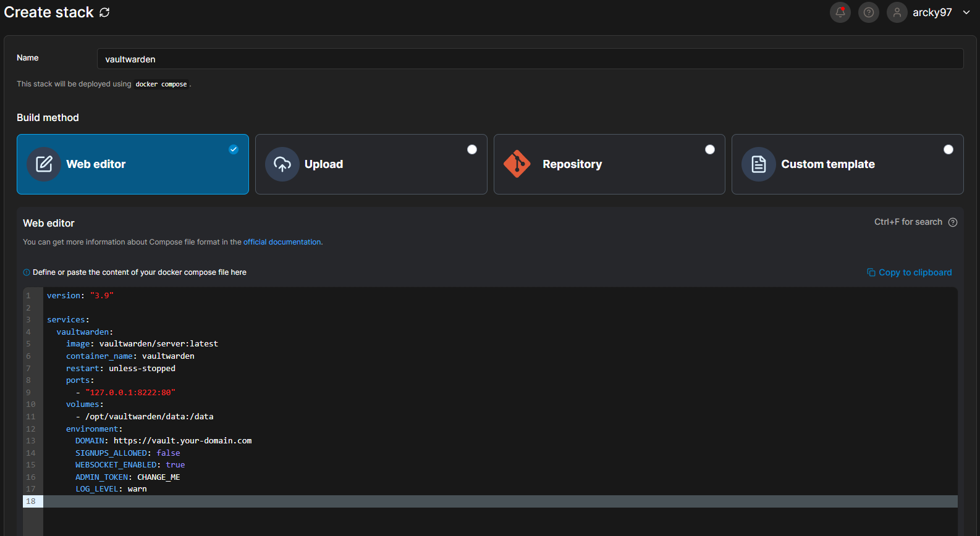Open the notifications bell
Image resolution: width=980 pixels, height=536 pixels.
tap(840, 12)
